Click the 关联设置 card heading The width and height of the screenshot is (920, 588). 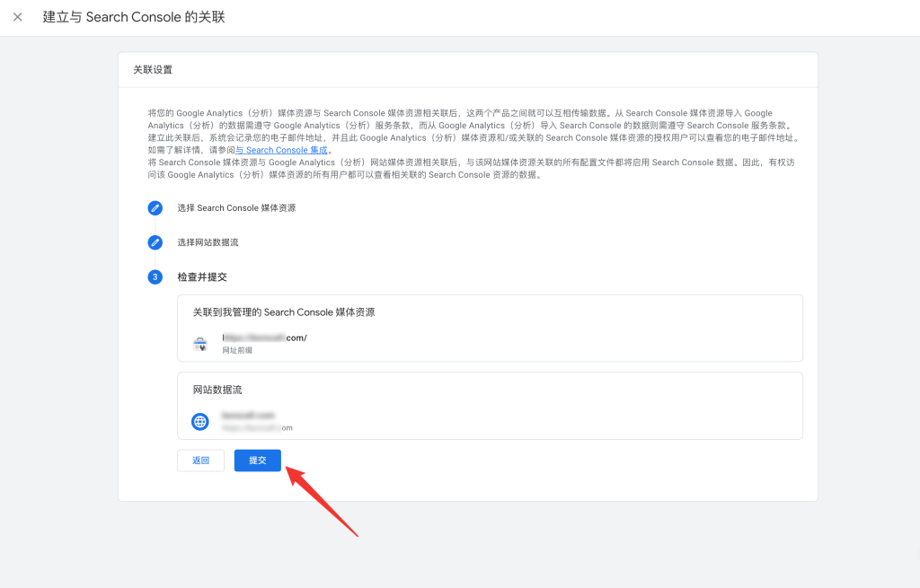153,70
